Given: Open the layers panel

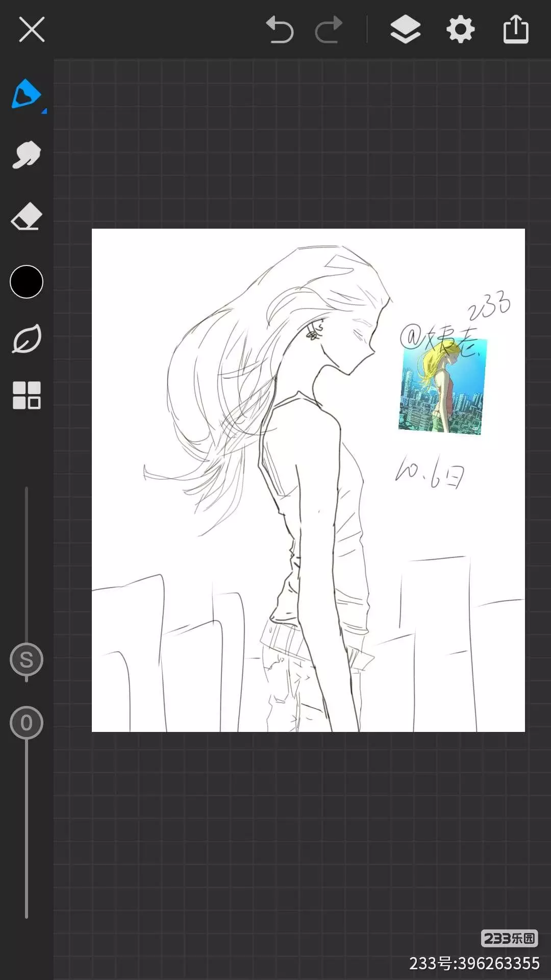Looking at the screenshot, I should [405, 30].
